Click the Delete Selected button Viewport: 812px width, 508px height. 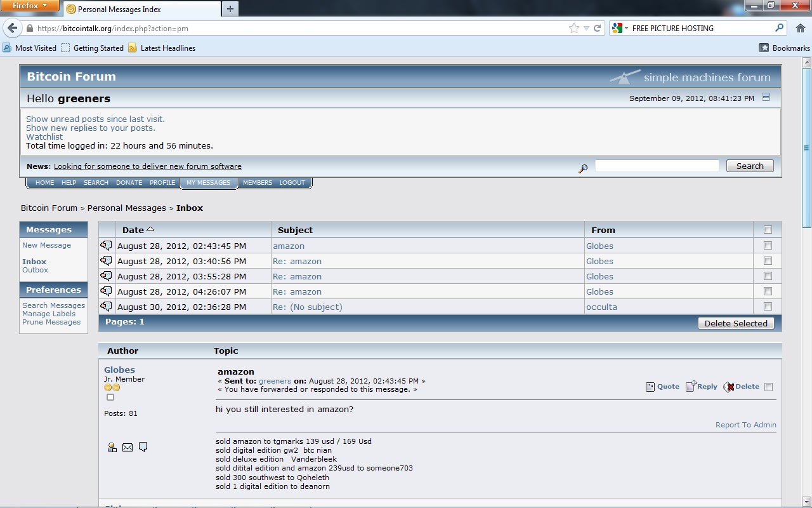pos(736,323)
